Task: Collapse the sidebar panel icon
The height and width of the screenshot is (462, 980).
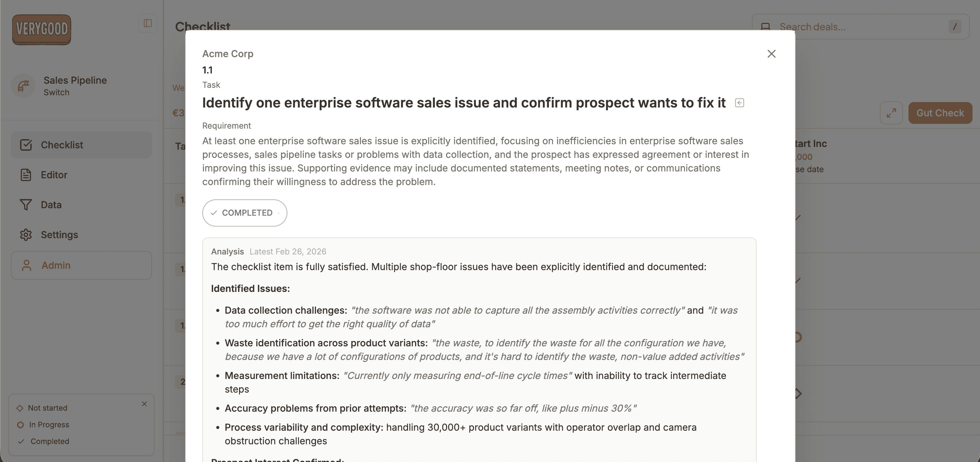Action: (x=147, y=23)
